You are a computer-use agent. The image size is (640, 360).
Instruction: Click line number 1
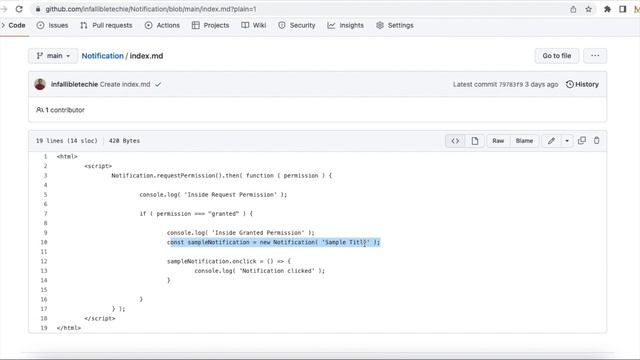(x=45, y=156)
